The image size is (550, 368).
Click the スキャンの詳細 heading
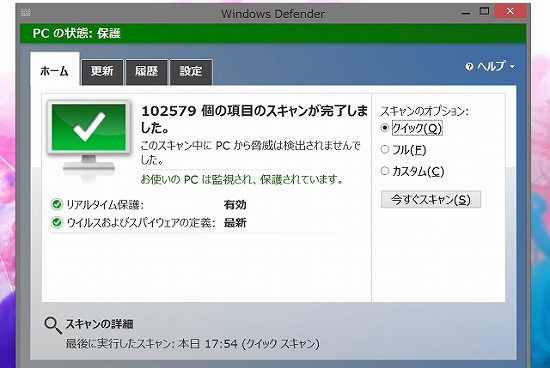point(100,324)
